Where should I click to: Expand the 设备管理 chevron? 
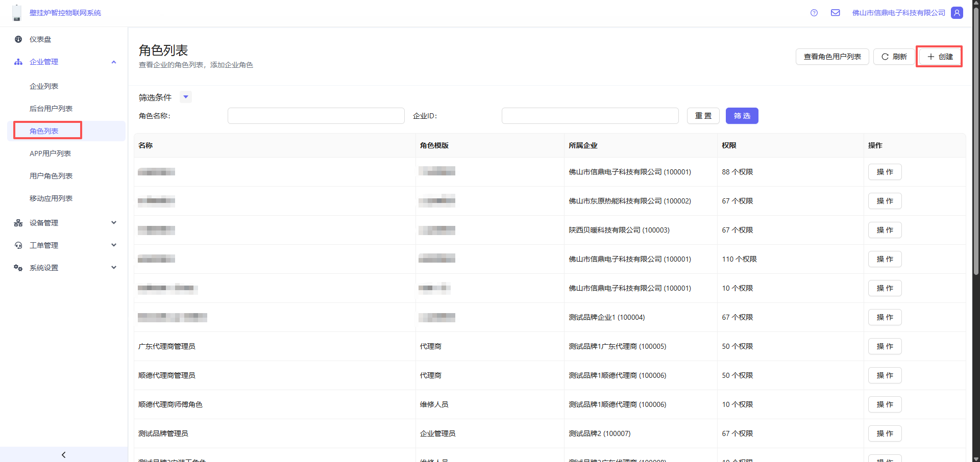click(x=114, y=223)
